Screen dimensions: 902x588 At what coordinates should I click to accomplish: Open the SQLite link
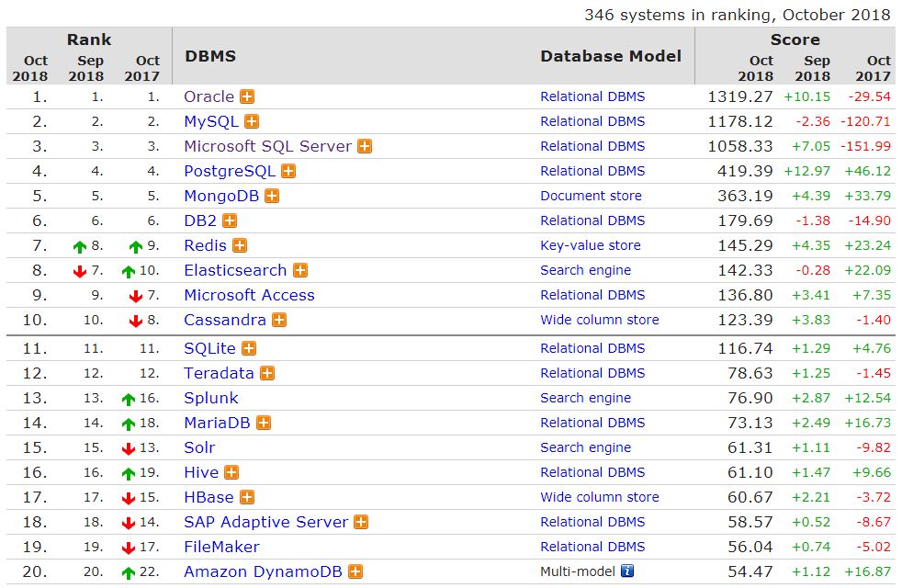coord(210,348)
